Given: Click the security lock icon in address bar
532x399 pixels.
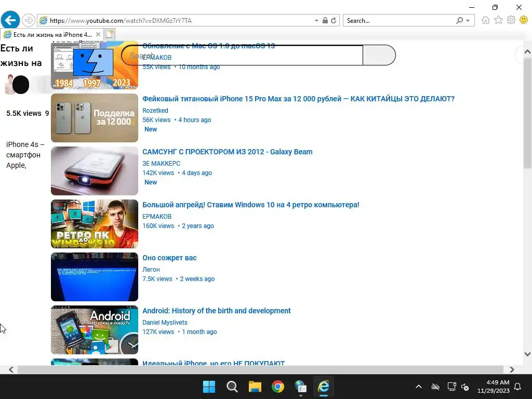Looking at the screenshot, I should click(x=325, y=20).
